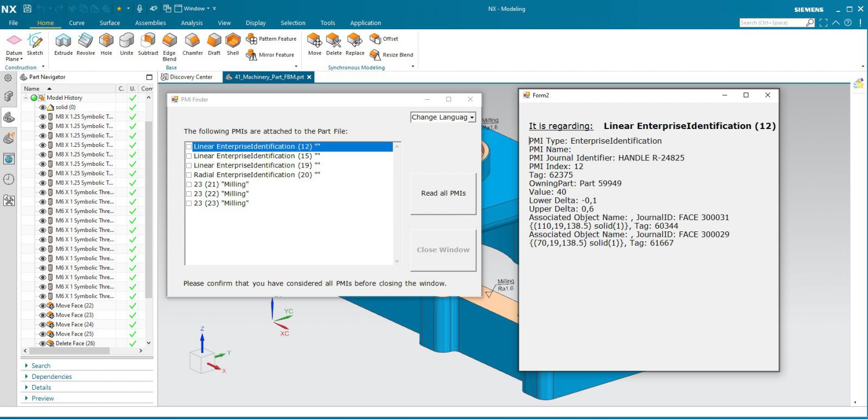Open the Shell tool
The width and height of the screenshot is (868, 419).
point(233,43)
